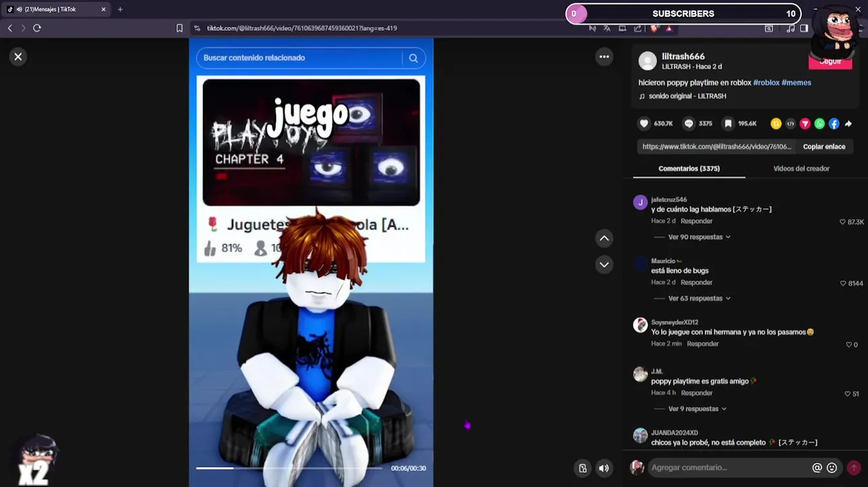Click the Seguir follow button
Image resolution: width=868 pixels, height=487 pixels.
(x=830, y=62)
